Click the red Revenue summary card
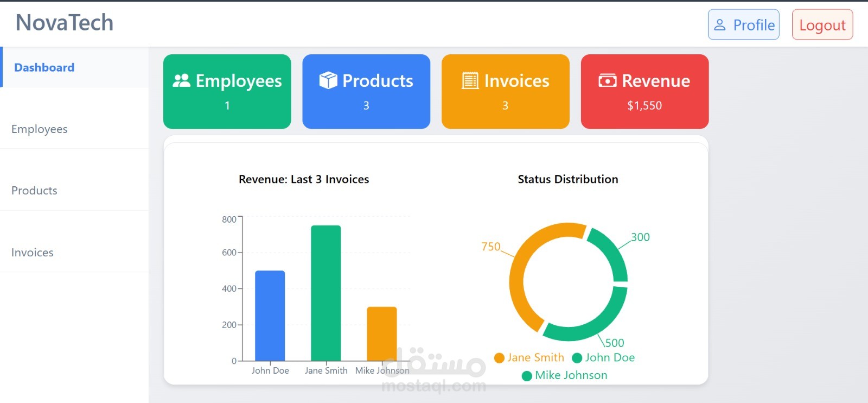Screen dimensions: 868x403 (x=644, y=91)
